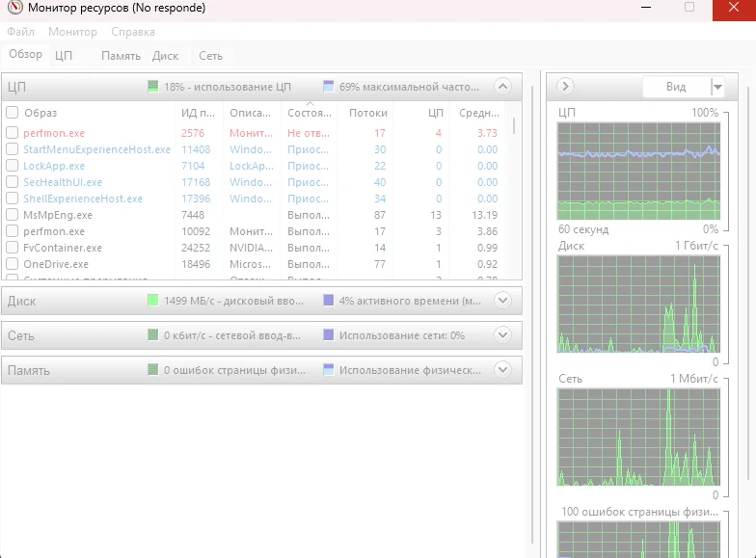Click the blue maximum frequency indicator square

pyautogui.click(x=329, y=86)
